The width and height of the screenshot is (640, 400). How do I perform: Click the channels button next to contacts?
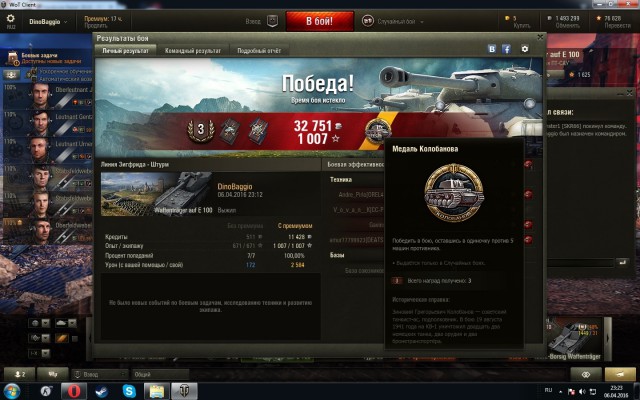(x=53, y=374)
